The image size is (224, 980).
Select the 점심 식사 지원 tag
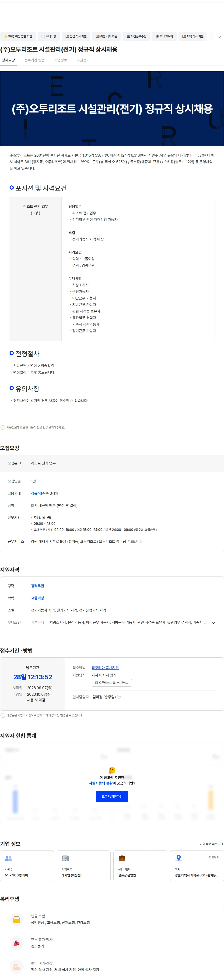tap(76, 36)
